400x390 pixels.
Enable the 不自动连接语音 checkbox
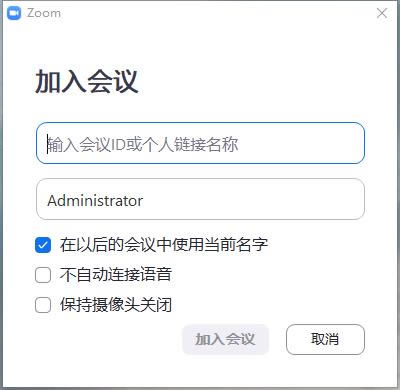(43, 275)
